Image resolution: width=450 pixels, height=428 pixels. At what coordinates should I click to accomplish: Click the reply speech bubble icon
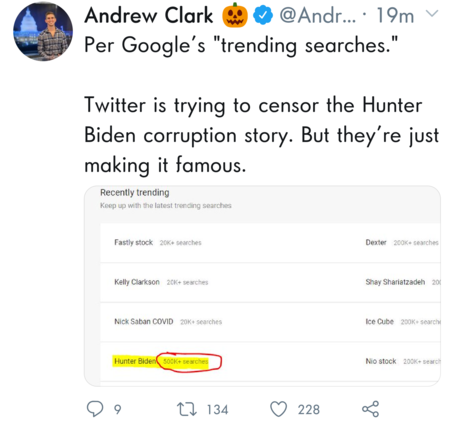pyautogui.click(x=95, y=409)
